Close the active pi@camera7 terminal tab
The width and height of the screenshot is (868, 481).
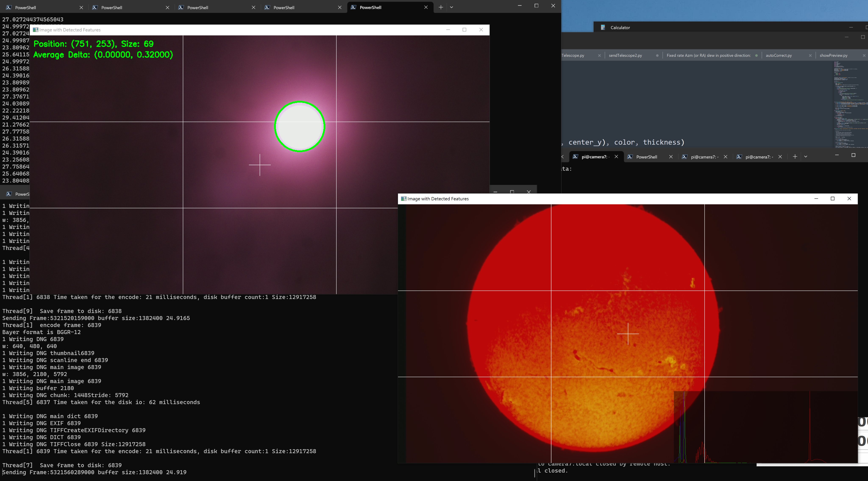(616, 156)
